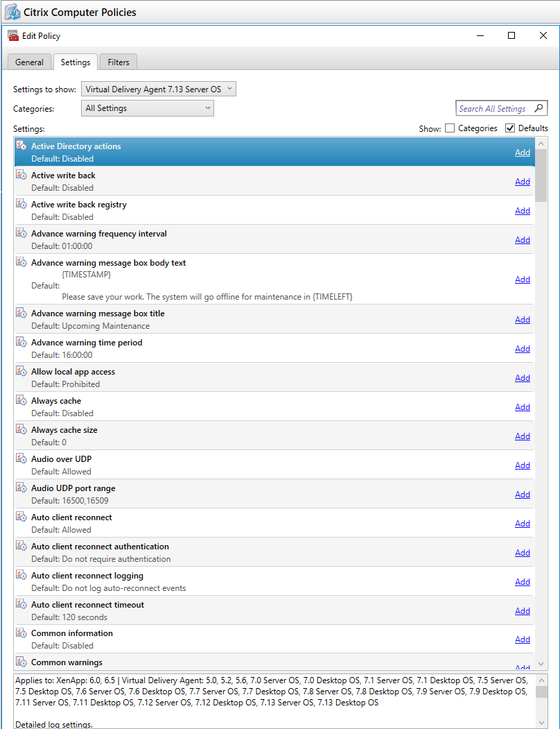The image size is (560, 729).
Task: Select 'Default: Do not require authentication' text
Action: 101,559
